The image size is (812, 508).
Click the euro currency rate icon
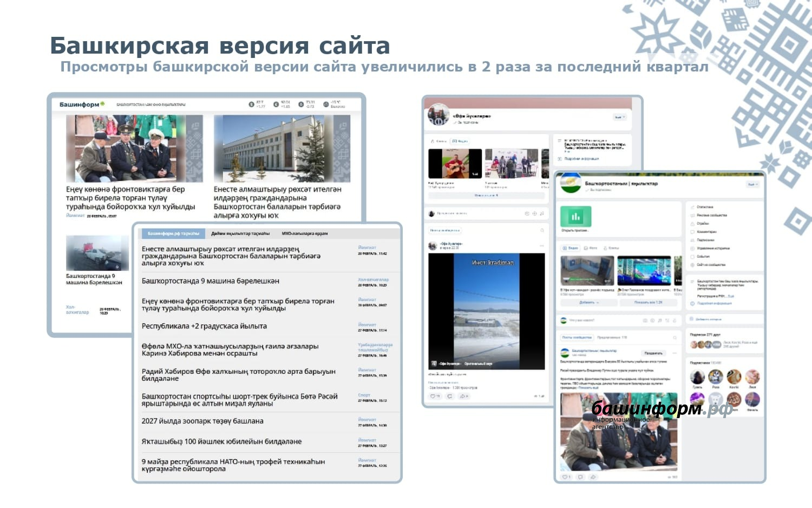pyautogui.click(x=276, y=105)
